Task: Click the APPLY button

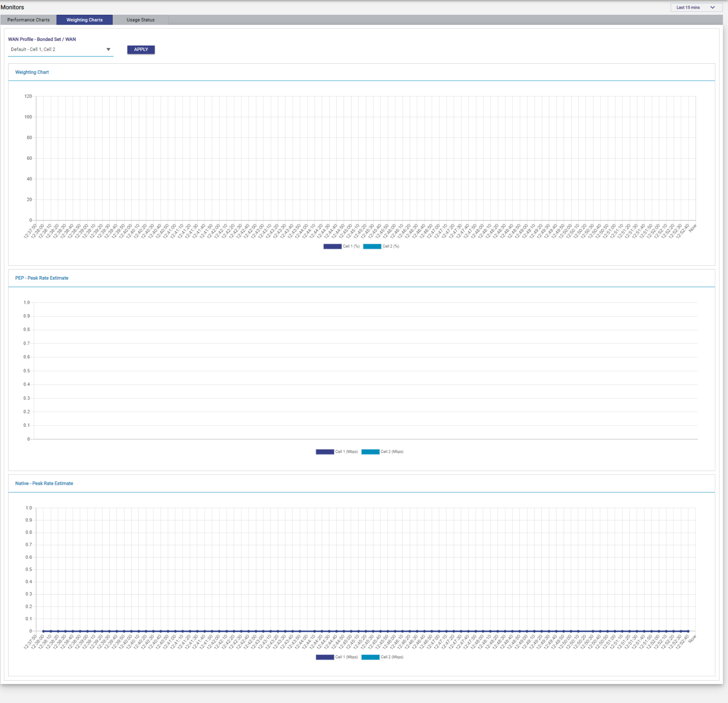Action: (141, 49)
